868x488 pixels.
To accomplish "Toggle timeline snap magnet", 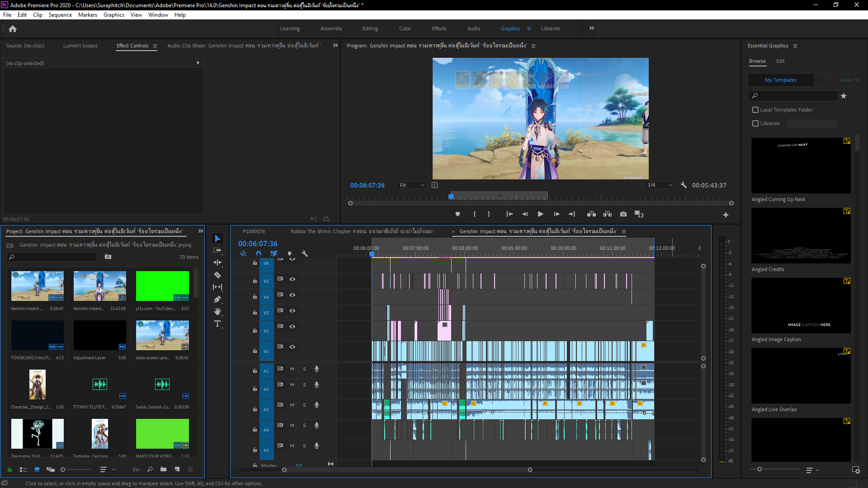I will click(x=259, y=254).
